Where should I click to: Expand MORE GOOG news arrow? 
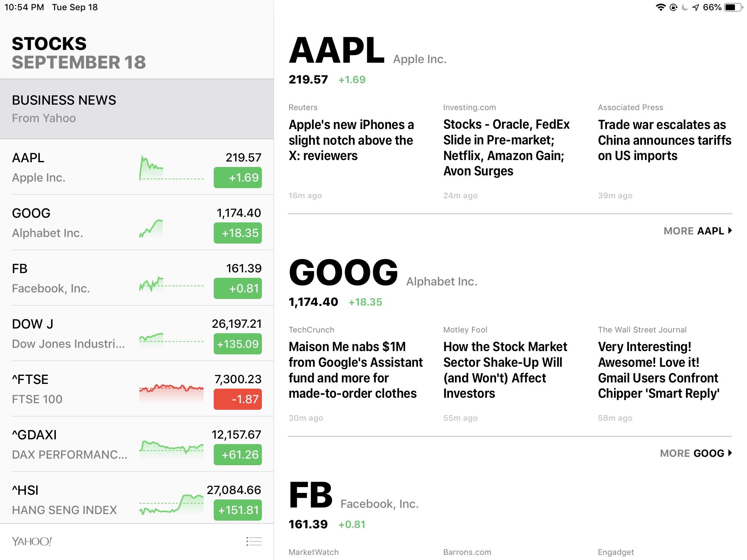point(696,453)
